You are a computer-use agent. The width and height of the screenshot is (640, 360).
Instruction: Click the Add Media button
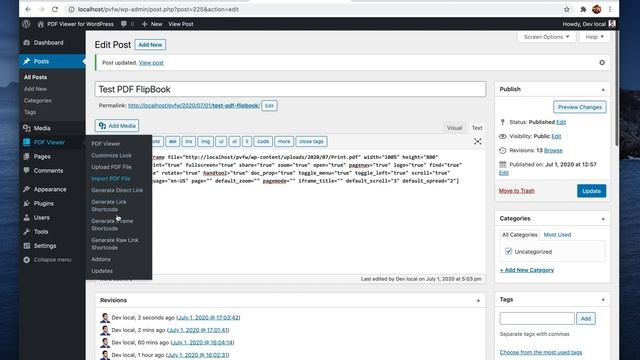click(x=117, y=126)
